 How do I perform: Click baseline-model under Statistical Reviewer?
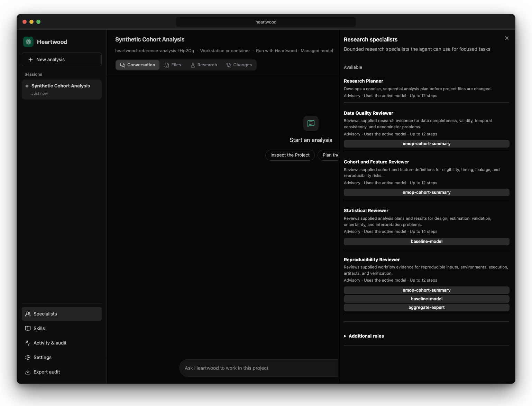426,242
